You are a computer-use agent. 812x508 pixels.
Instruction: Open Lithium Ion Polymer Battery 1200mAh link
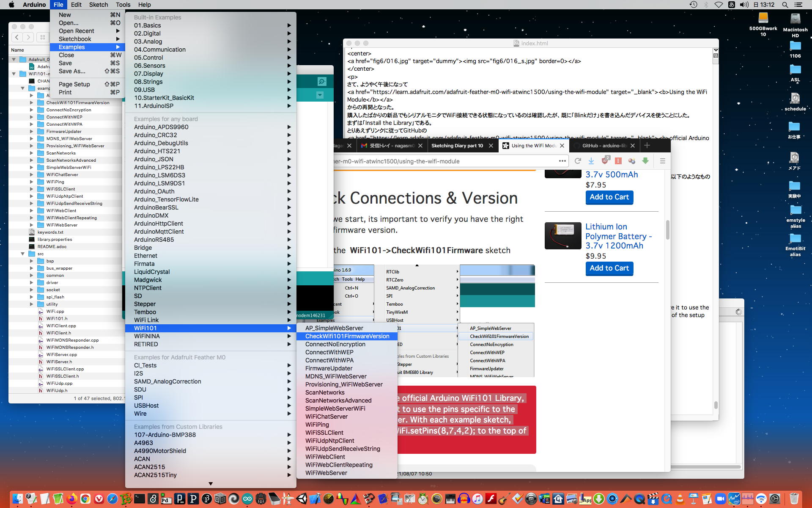[x=618, y=236]
